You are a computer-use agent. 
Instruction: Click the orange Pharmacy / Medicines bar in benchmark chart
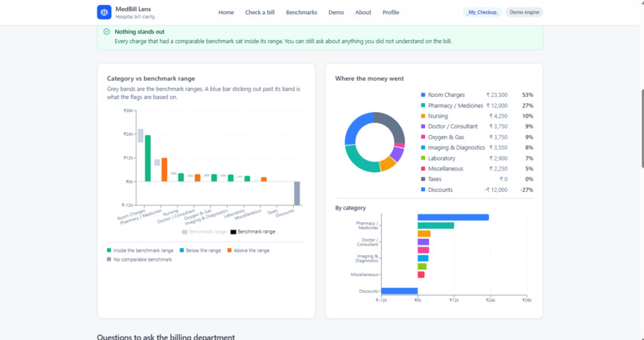[165, 170]
